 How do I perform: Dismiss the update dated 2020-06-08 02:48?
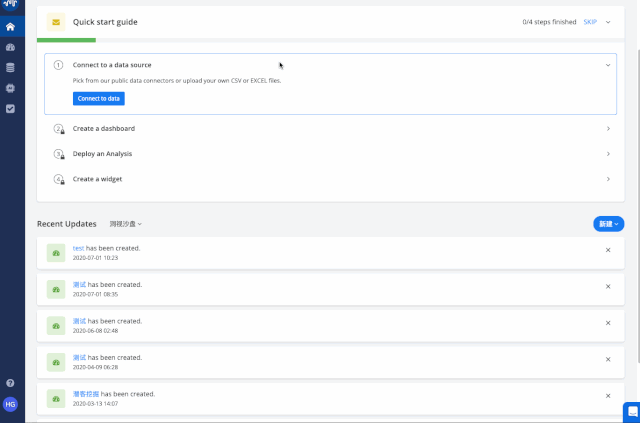[x=608, y=323]
